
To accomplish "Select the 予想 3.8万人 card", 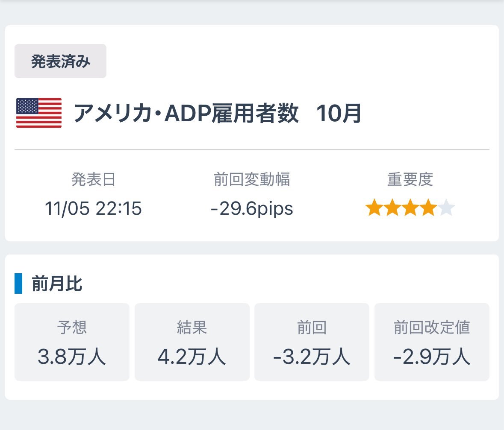I will click(x=72, y=342).
